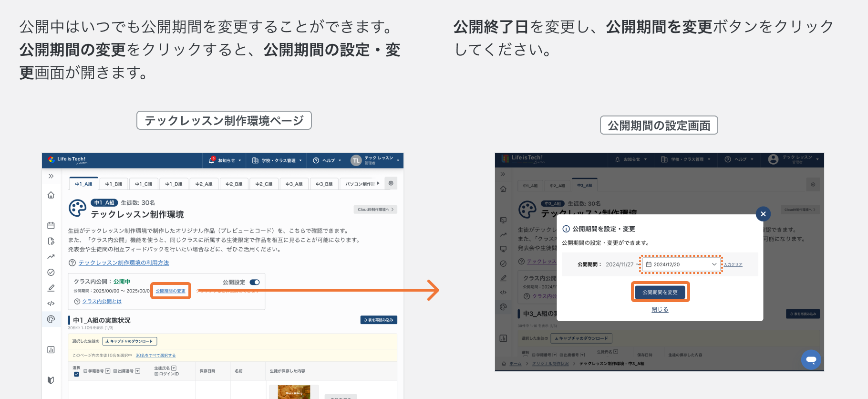Open document-edit icon in 制作環境ページ sidebar

(x=51, y=241)
